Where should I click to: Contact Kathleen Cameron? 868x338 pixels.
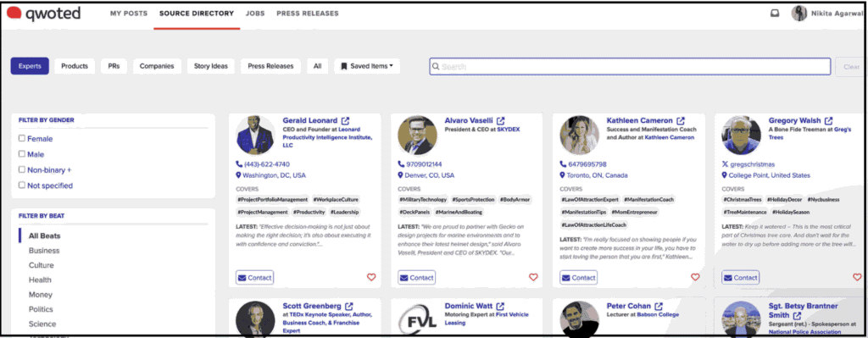pyautogui.click(x=578, y=278)
